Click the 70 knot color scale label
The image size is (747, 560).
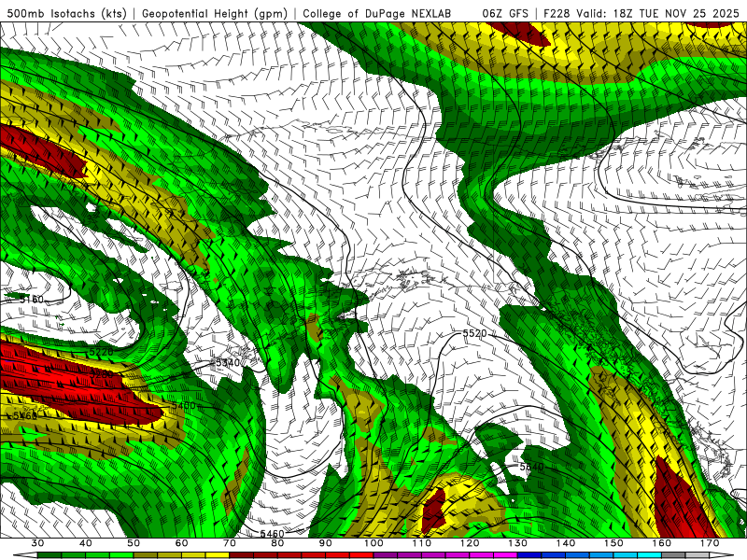pyautogui.click(x=230, y=543)
